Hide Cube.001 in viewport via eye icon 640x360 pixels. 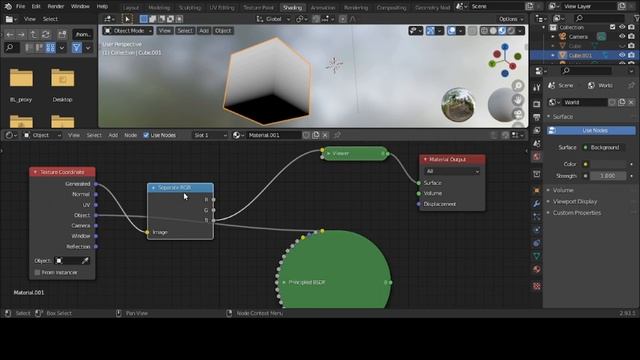pos(622,55)
